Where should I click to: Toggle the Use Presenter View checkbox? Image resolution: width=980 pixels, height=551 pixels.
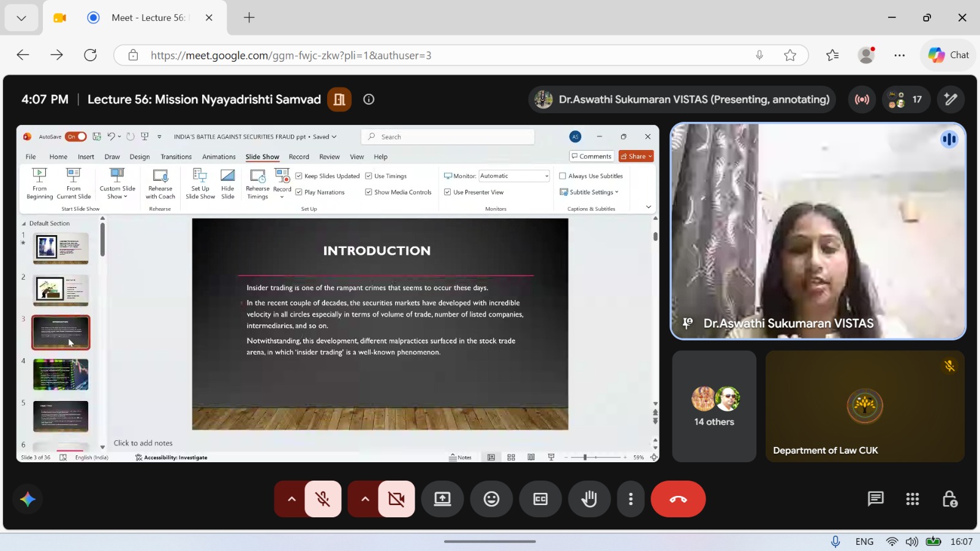448,192
